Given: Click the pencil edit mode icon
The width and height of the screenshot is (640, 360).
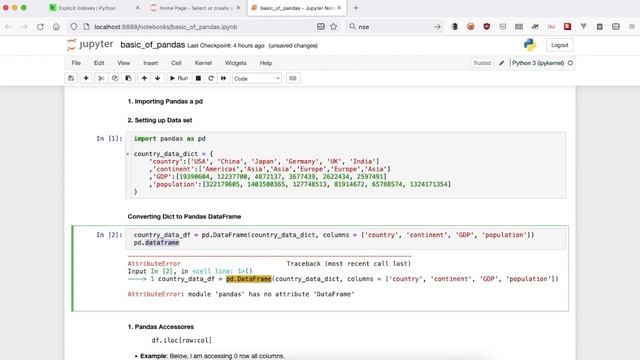Looking at the screenshot, I should (502, 63).
